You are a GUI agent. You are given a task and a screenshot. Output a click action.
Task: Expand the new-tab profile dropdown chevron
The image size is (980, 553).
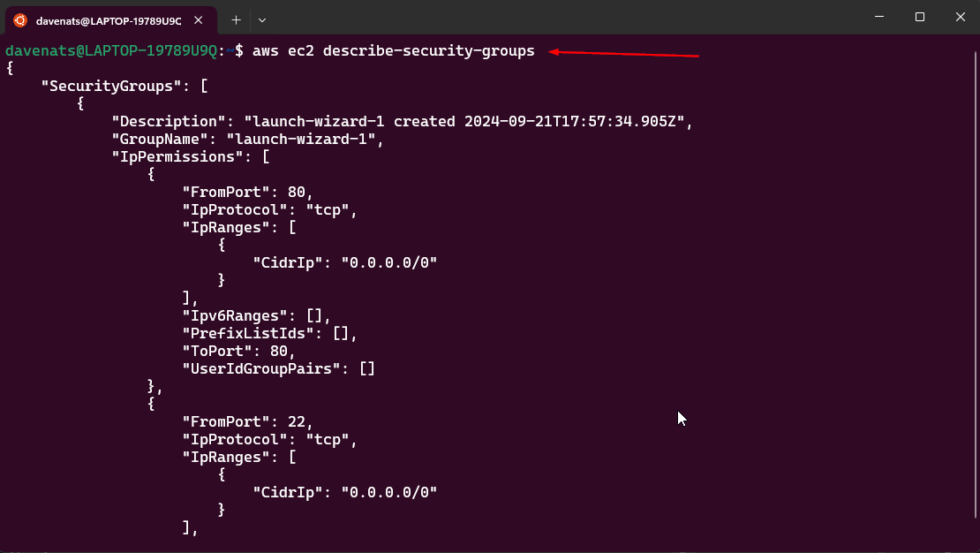262,19
